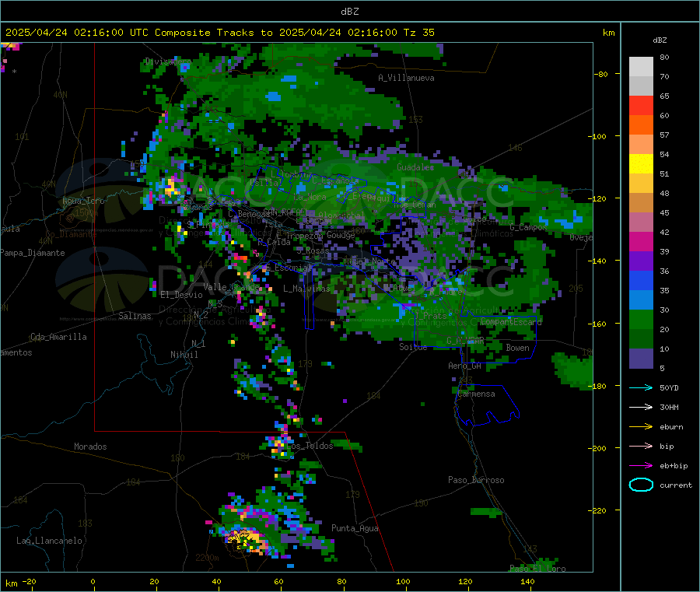Click the 'Bowen' map label
The height and width of the screenshot is (592, 700).
click(x=517, y=347)
